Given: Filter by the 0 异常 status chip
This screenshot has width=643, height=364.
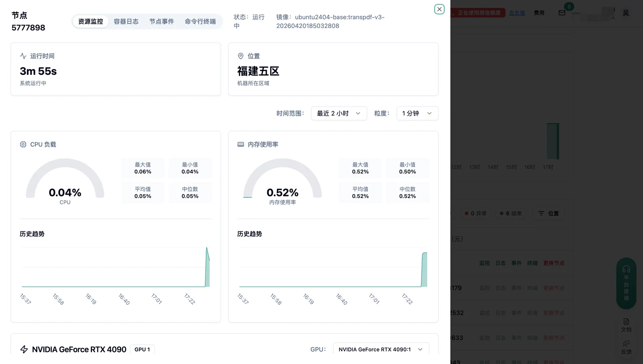Looking at the screenshot, I should 476,213.
